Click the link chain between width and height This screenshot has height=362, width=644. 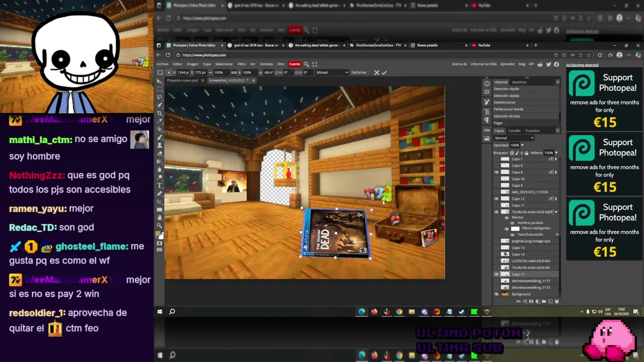click(234, 72)
